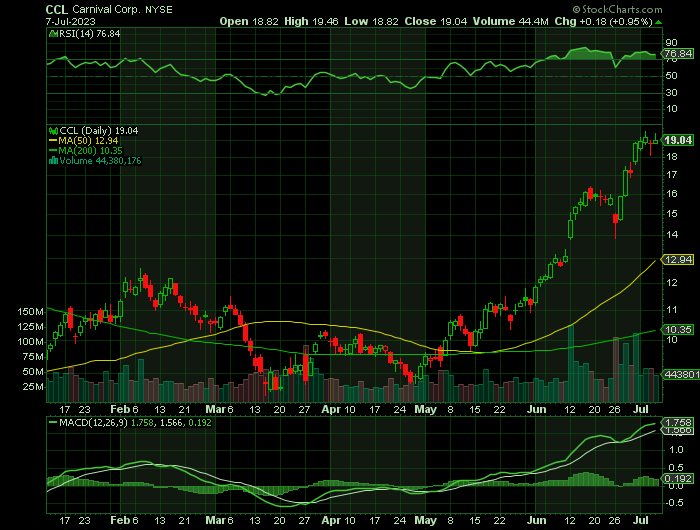Click the MACD signal value 1.566 in legend
Viewport: 700px width, 530px height.
(x=171, y=422)
